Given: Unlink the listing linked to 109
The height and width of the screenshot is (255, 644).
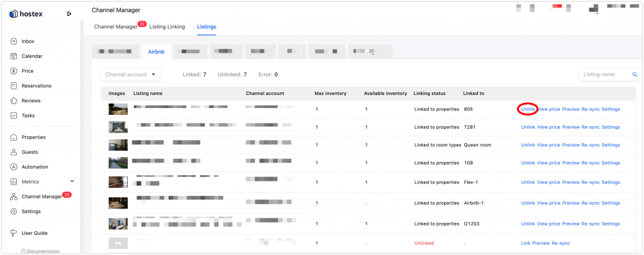Looking at the screenshot, I should coord(528,163).
